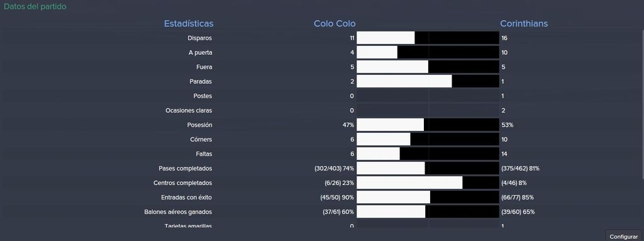
Task: Click the Datos del partido title
Action: pyautogui.click(x=35, y=6)
